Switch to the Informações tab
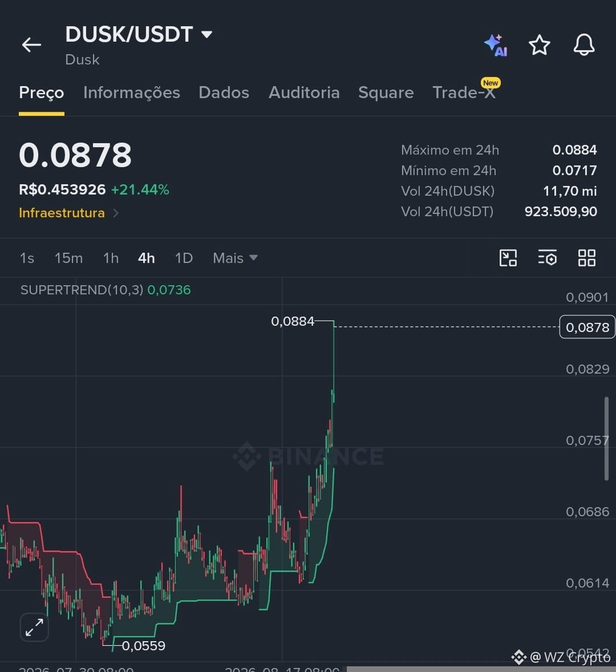 pyautogui.click(x=132, y=92)
